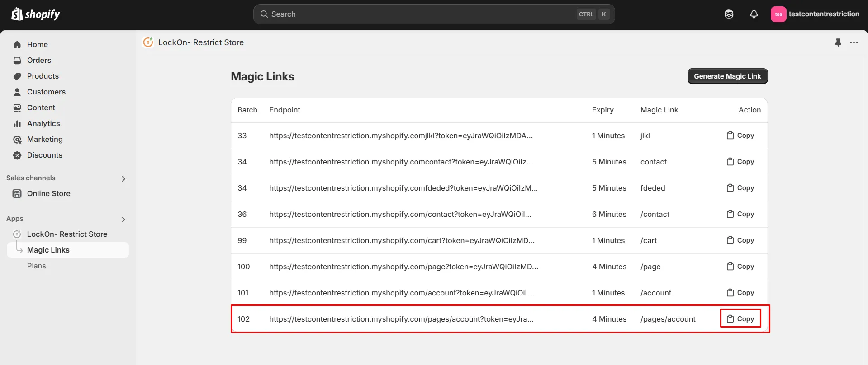Copy the jlkl magic link
This screenshot has width=868, height=365.
coord(740,136)
